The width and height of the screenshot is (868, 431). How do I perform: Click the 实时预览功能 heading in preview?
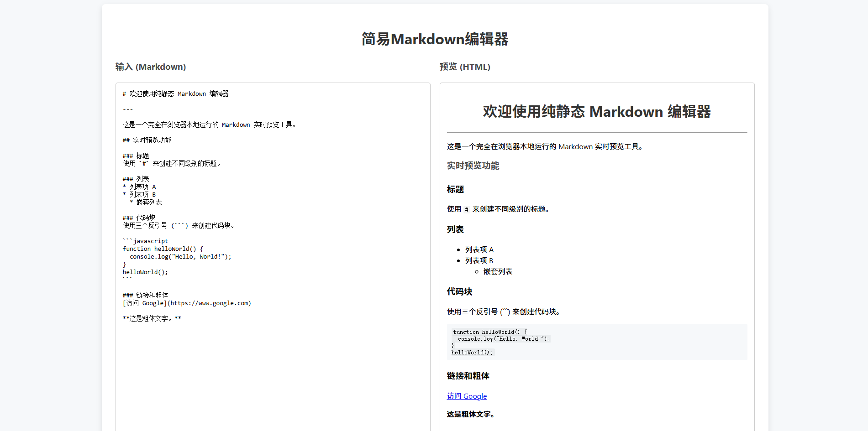pos(473,166)
